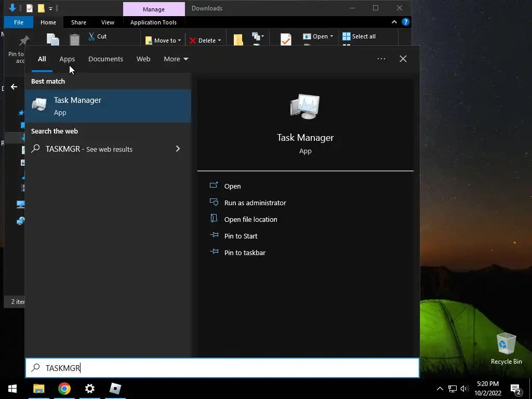Click the New folder icon in Explorer ribbon

pos(238,39)
